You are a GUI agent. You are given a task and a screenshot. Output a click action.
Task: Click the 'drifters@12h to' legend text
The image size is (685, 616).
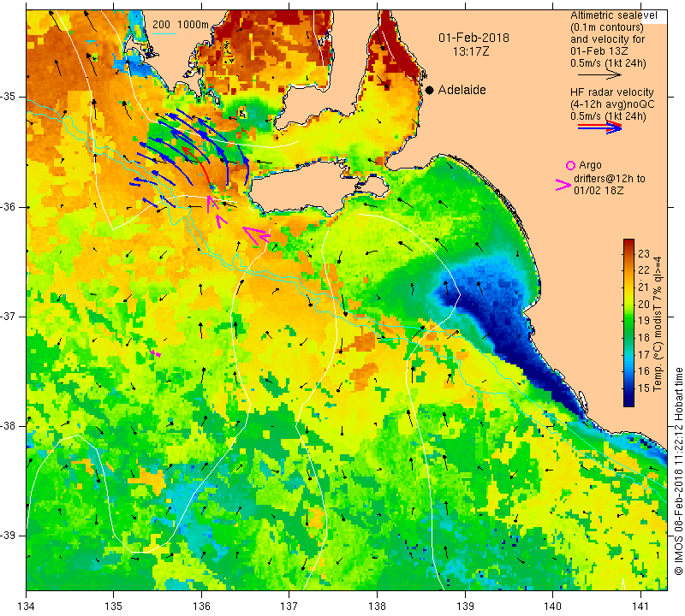610,179
